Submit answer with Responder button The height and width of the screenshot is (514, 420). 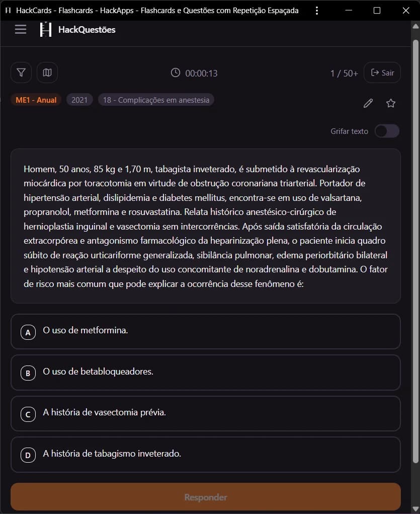point(206,497)
